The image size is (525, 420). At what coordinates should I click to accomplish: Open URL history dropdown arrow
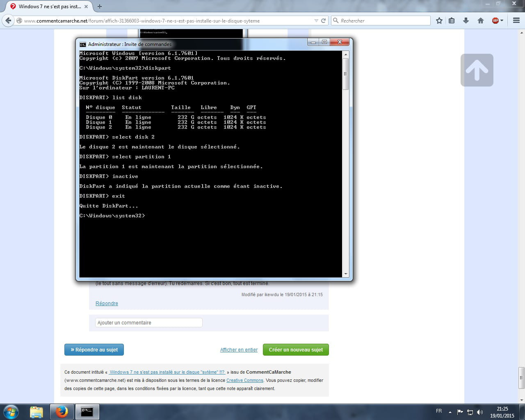(x=316, y=21)
